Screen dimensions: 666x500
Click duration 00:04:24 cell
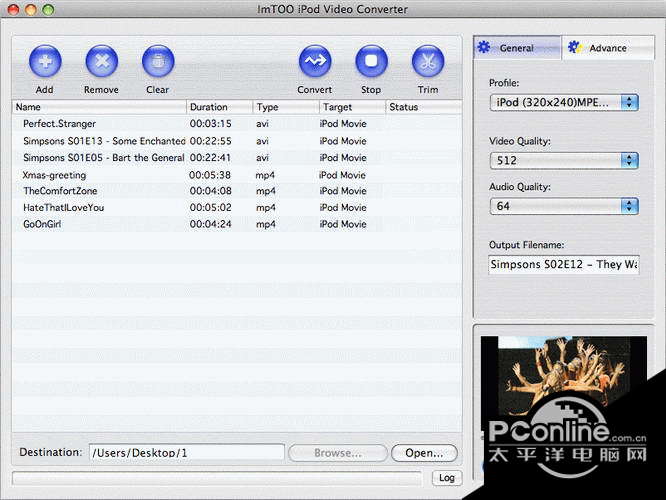tap(211, 224)
